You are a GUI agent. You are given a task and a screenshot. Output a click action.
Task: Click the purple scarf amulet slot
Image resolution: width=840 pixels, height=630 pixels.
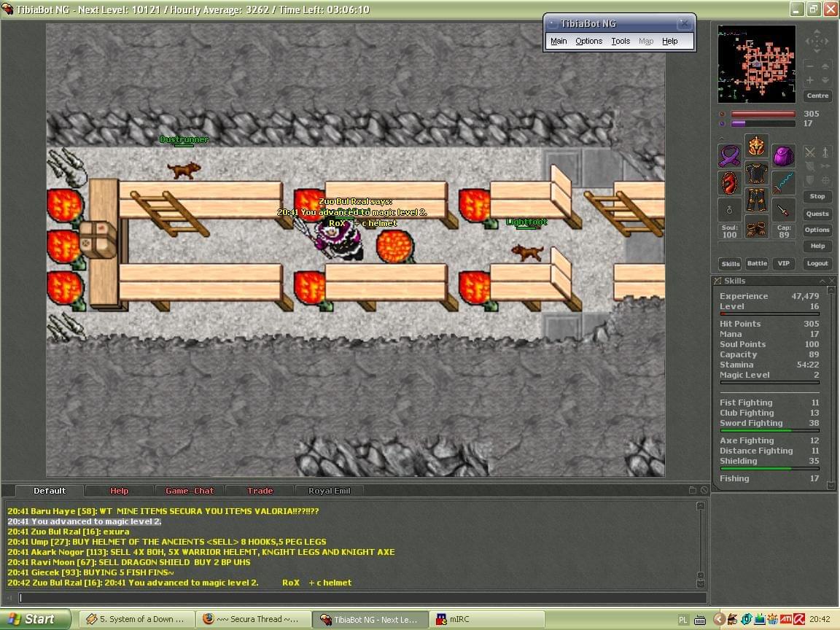pos(730,157)
